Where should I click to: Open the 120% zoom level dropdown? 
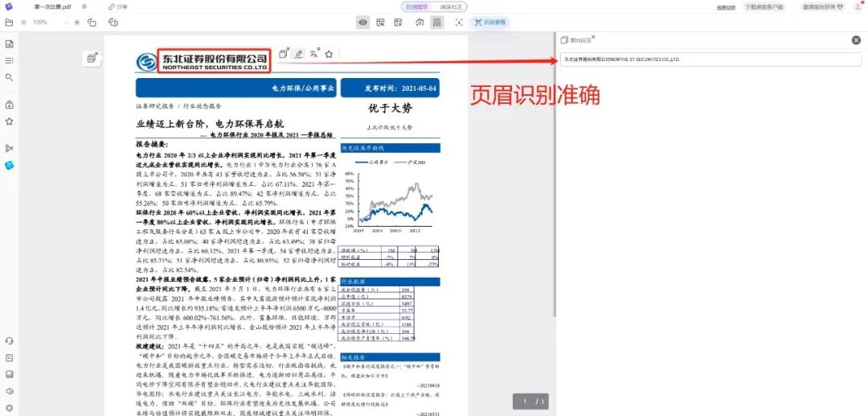tap(50, 23)
